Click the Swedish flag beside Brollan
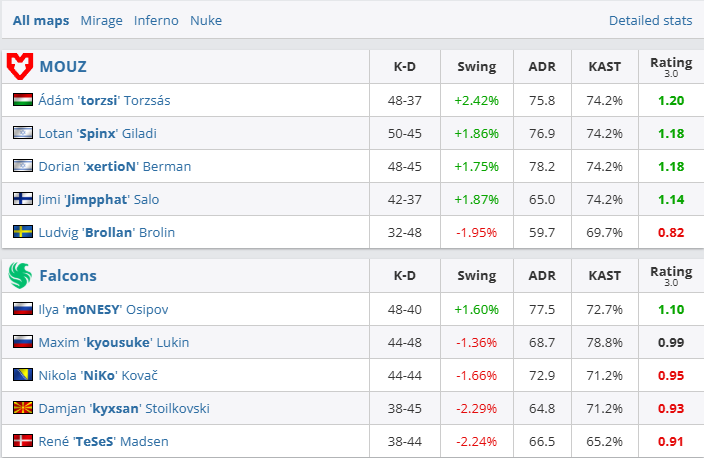 pos(23,232)
